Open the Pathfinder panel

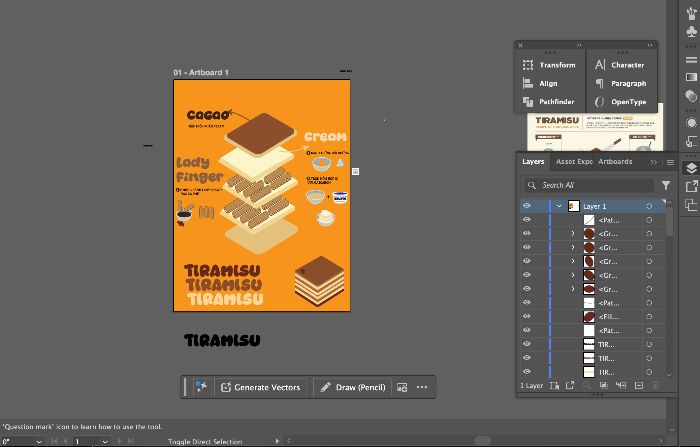549,102
